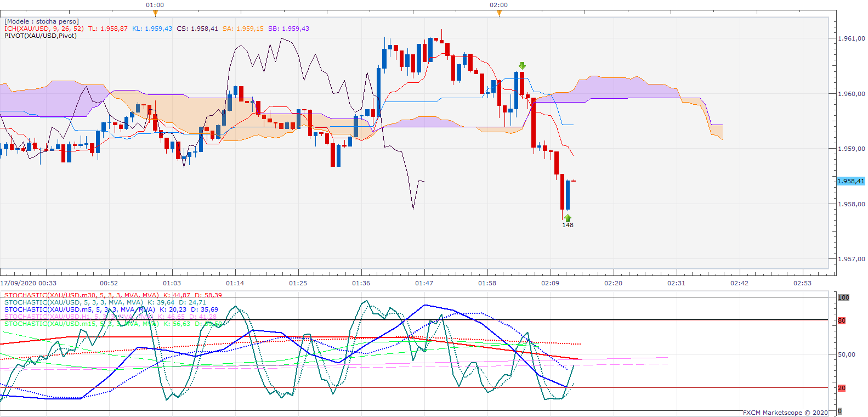Click the 02:42 time axis label

(x=740, y=283)
